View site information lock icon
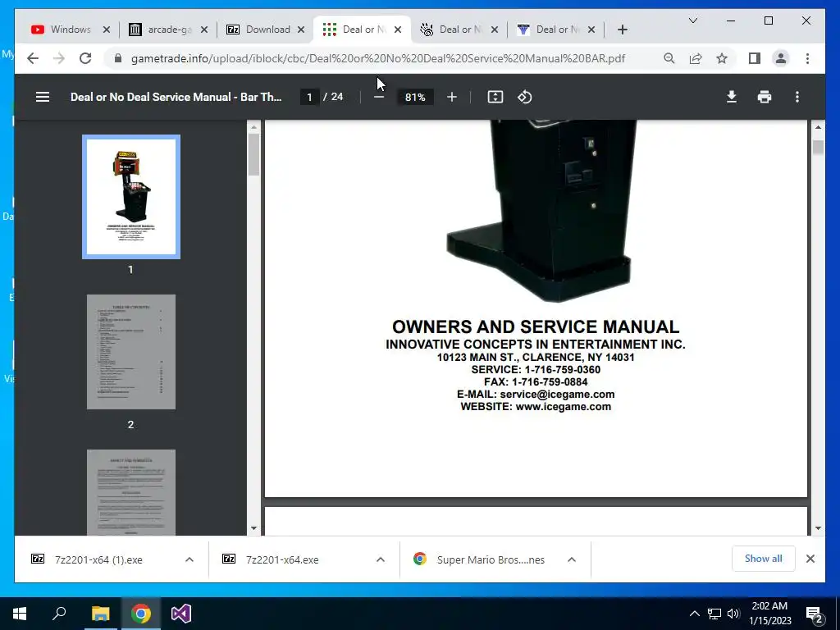840x630 pixels. [118, 58]
